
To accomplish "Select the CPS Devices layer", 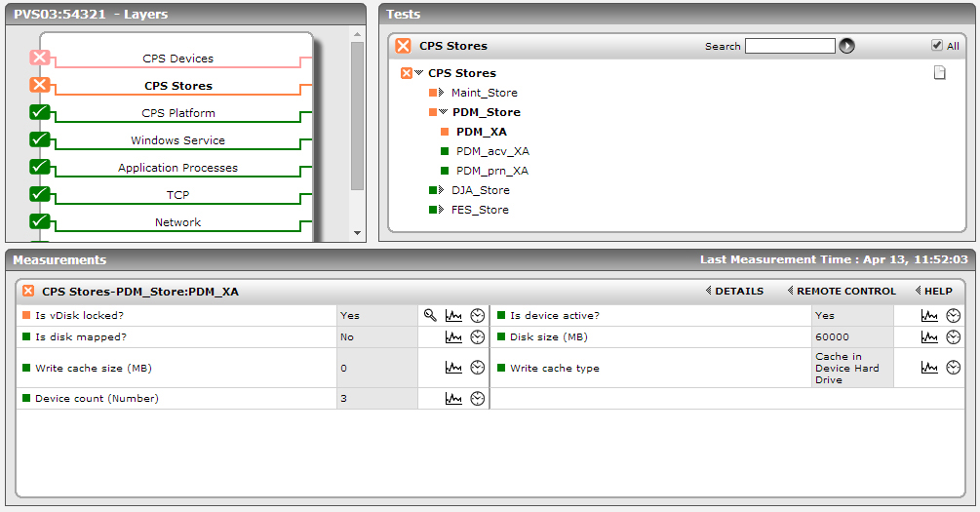I will pos(178,59).
